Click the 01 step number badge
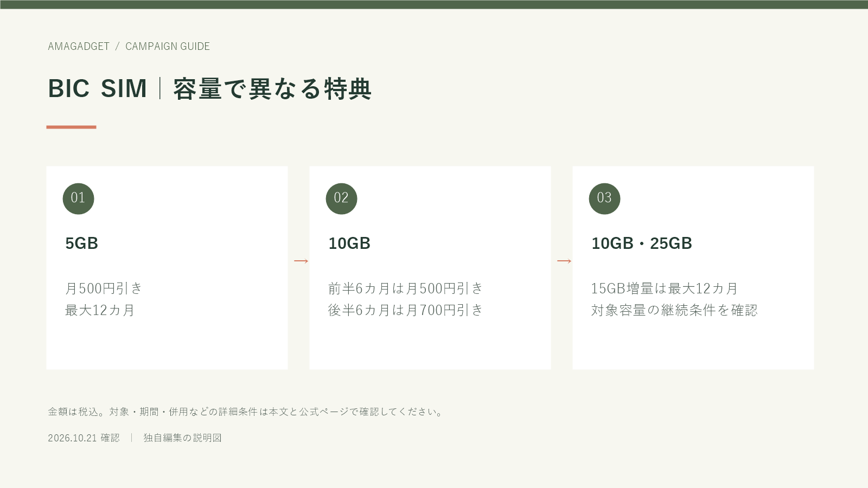Image resolution: width=868 pixels, height=488 pixels. 78,198
